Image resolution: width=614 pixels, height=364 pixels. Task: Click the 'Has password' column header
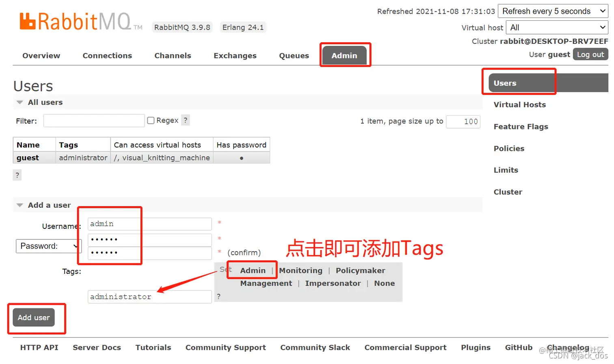(x=241, y=145)
